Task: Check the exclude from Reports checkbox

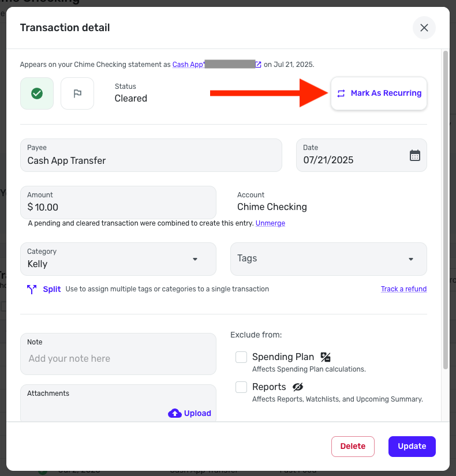Action: tap(241, 387)
